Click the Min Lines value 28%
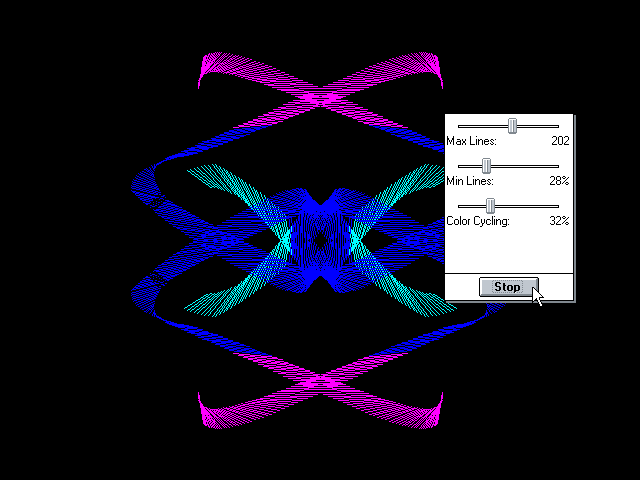Image resolution: width=640 pixels, height=480 pixels. pyautogui.click(x=559, y=181)
